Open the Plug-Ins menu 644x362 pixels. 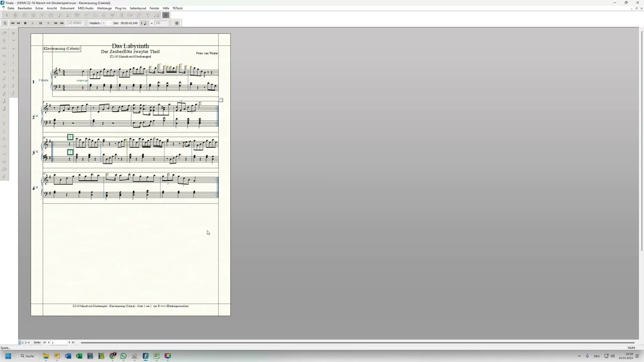point(121,8)
